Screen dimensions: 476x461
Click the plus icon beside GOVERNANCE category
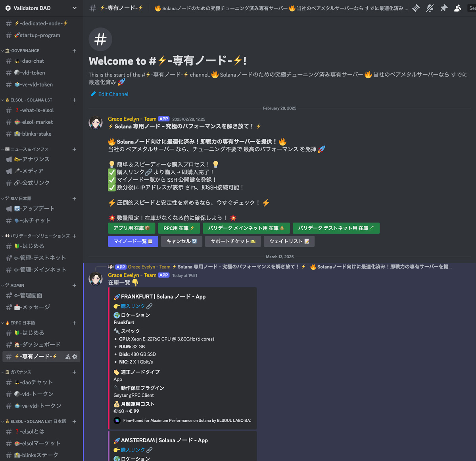(x=74, y=51)
